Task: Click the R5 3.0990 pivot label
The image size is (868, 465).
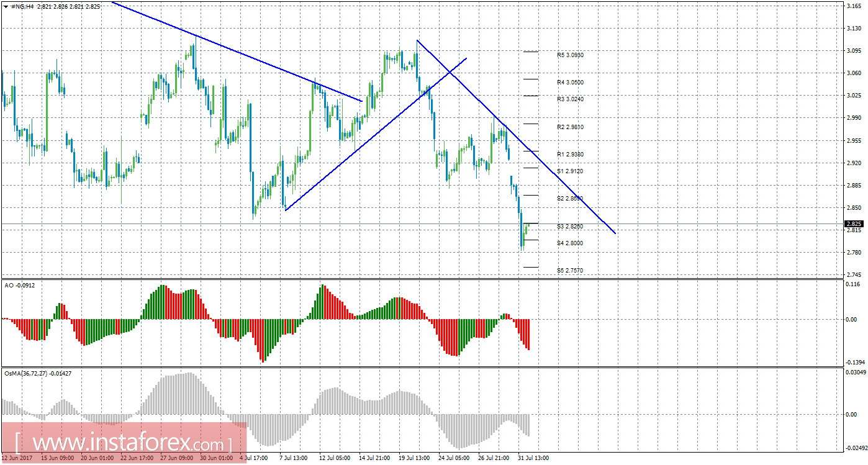Action: pyautogui.click(x=570, y=55)
